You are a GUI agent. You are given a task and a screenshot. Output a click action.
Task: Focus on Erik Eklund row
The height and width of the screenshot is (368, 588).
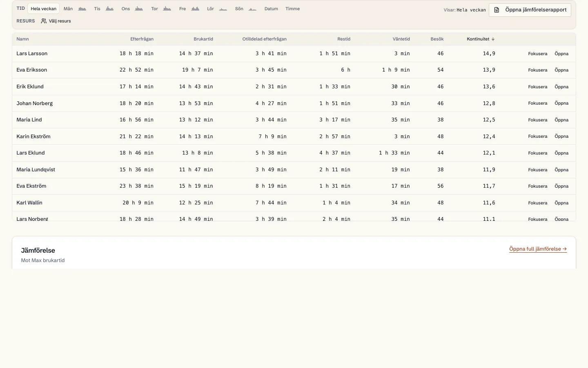[x=537, y=87]
